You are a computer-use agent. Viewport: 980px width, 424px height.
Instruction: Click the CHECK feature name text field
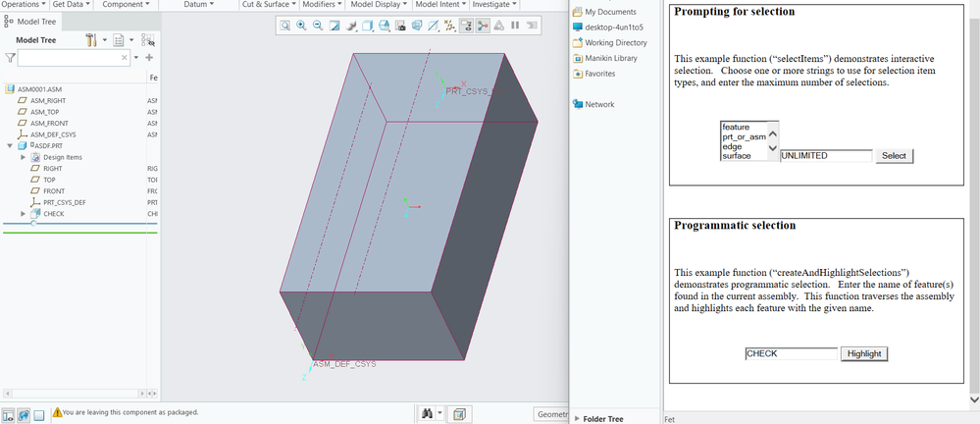[x=792, y=354]
